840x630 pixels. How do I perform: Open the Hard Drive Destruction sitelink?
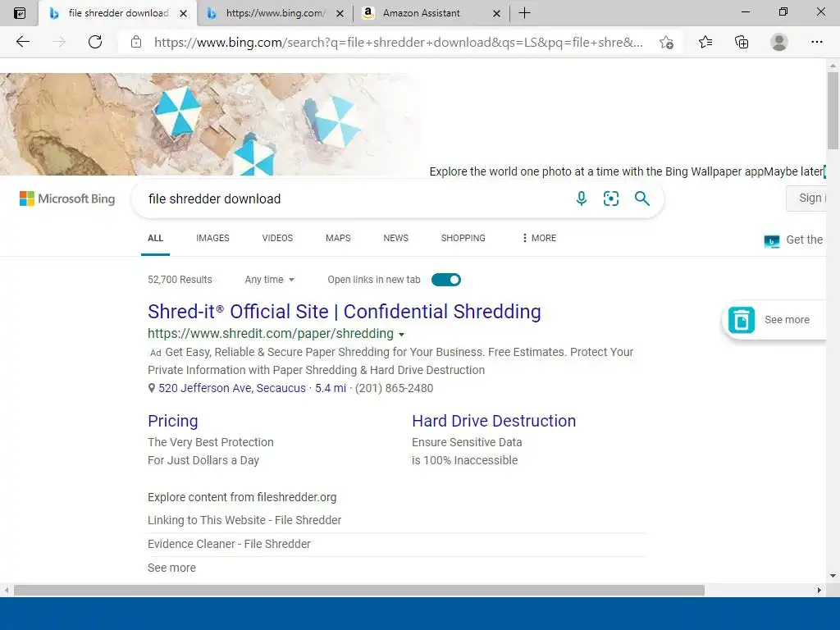coord(494,421)
